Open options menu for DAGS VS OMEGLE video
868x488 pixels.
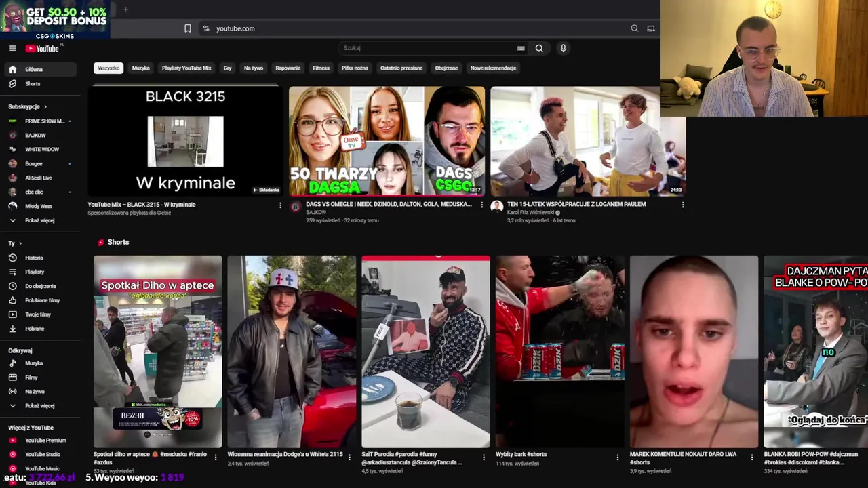pos(482,205)
